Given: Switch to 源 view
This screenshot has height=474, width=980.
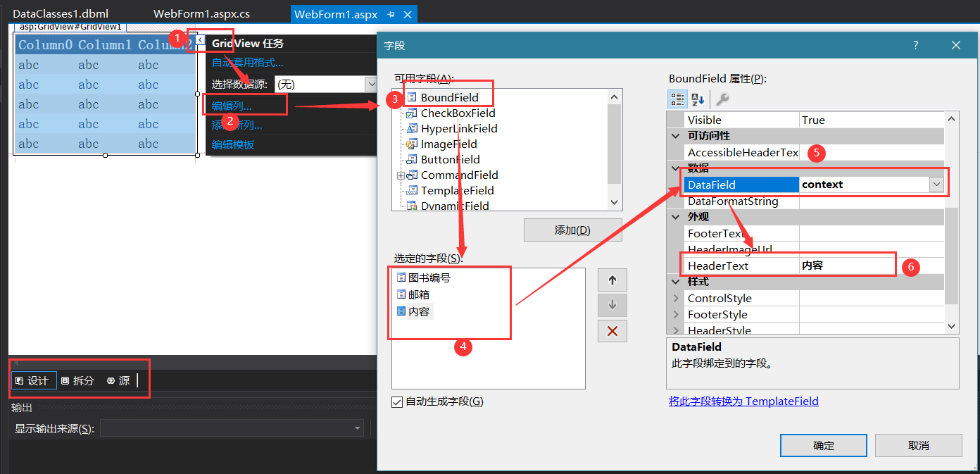Looking at the screenshot, I should (118, 380).
